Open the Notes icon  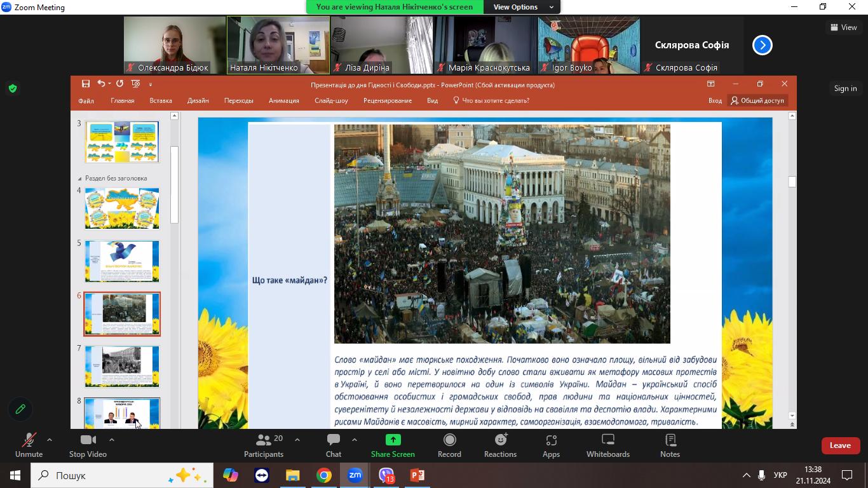pos(670,440)
